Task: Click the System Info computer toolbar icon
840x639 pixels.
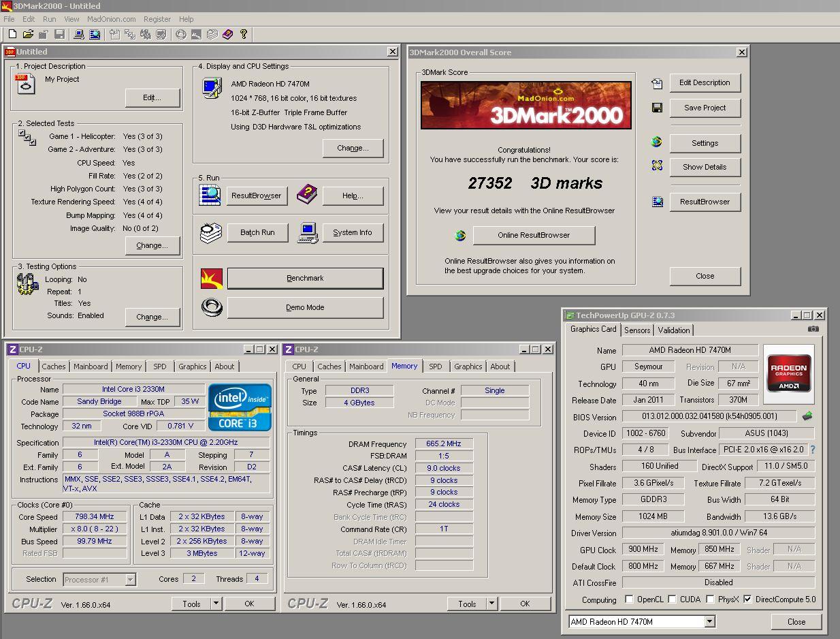Action: 78,34
